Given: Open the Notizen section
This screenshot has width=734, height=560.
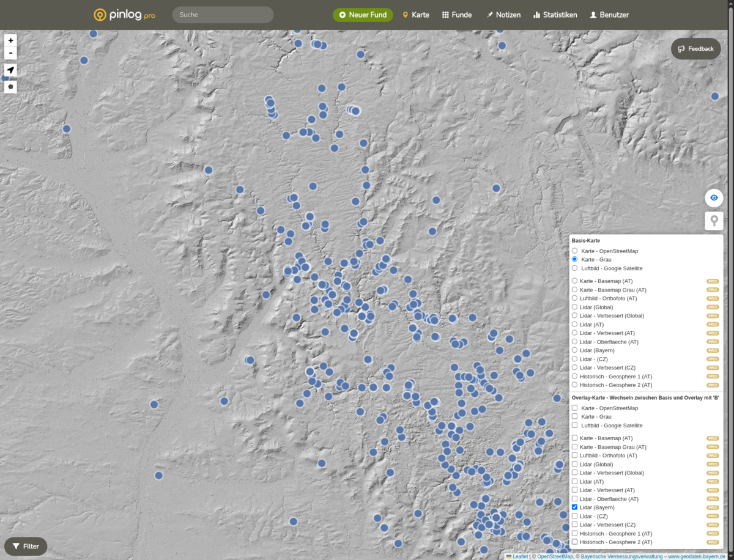Looking at the screenshot, I should click(x=503, y=15).
